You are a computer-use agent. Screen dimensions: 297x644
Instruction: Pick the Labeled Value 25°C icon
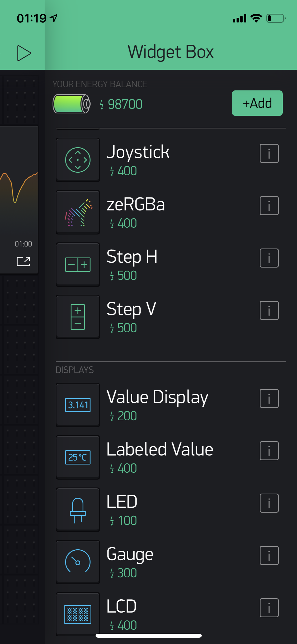coord(78,457)
